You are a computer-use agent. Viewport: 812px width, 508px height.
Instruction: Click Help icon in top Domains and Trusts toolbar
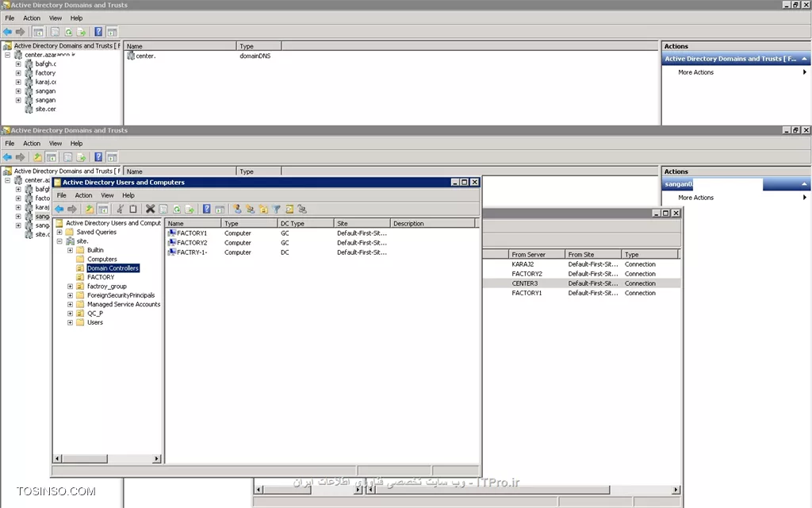[98, 32]
